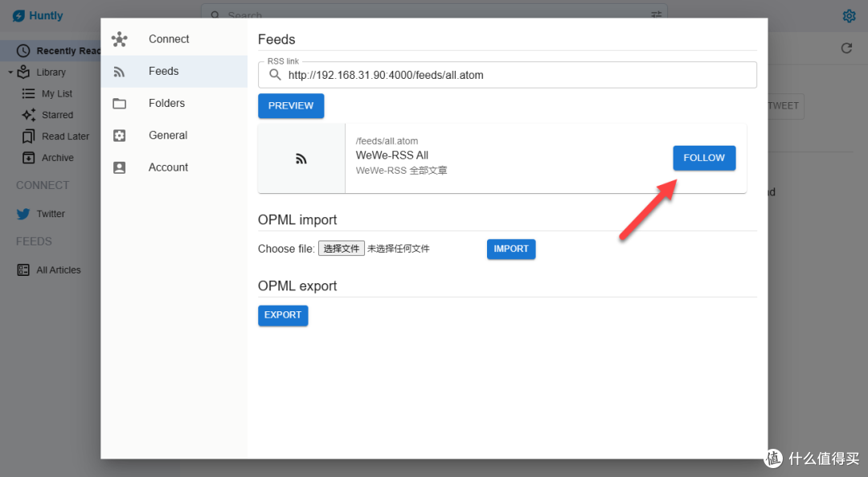Click the General settings icon
Viewport: 868px width, 477px height.
tap(120, 136)
